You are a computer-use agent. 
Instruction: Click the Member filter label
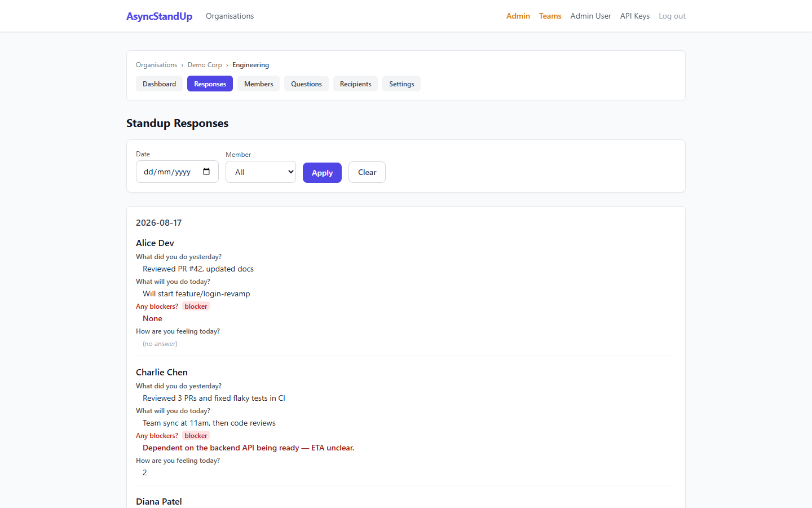pos(238,155)
